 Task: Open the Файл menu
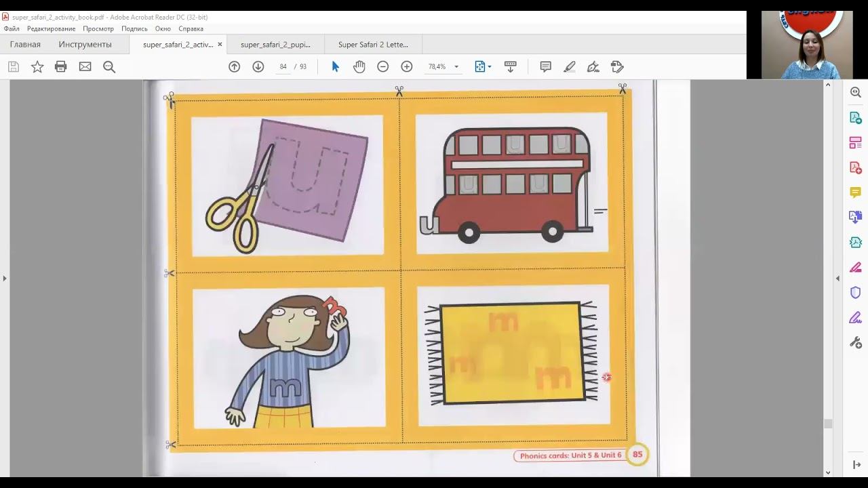point(12,28)
